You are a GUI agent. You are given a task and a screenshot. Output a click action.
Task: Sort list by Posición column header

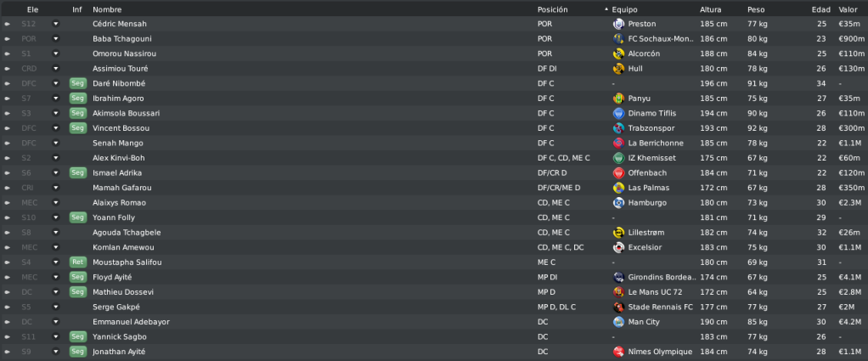pyautogui.click(x=552, y=9)
